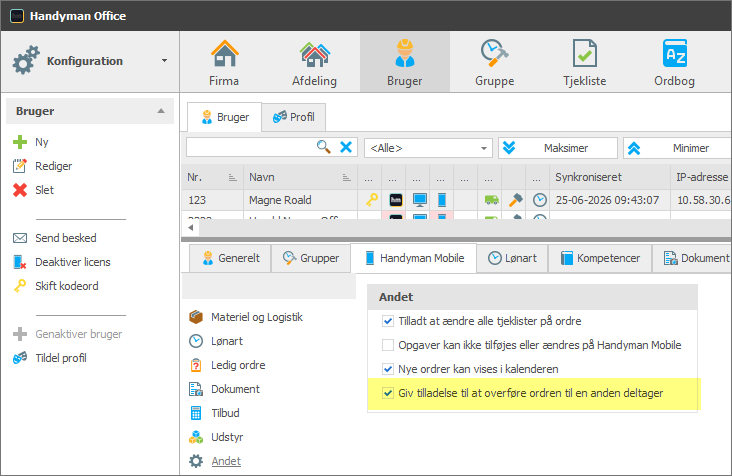Switch to the Profil tab
The width and height of the screenshot is (732, 476).
tap(294, 117)
